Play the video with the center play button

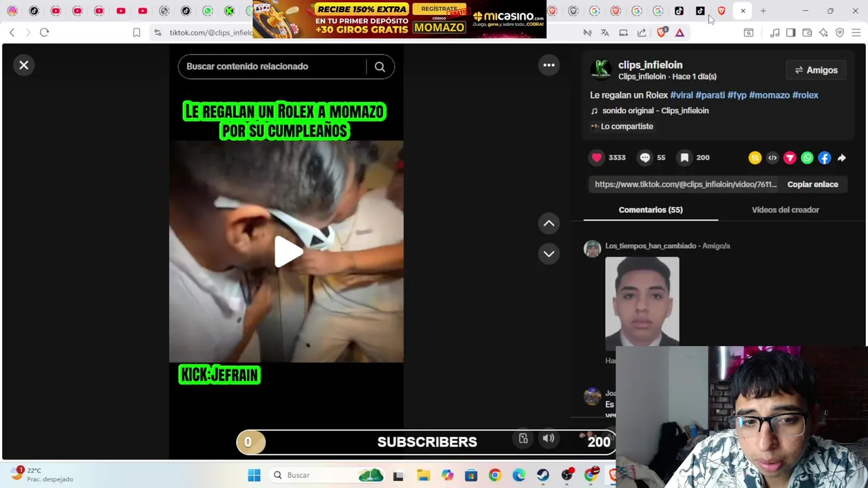pyautogui.click(x=288, y=251)
